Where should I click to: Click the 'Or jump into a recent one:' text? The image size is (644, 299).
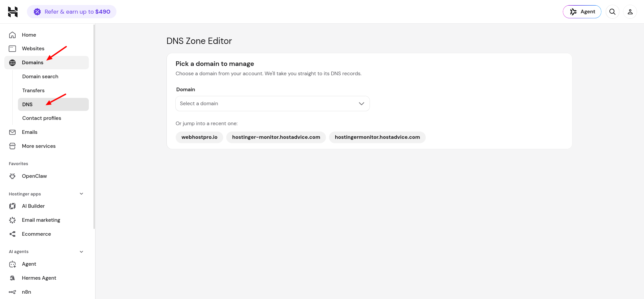click(207, 124)
